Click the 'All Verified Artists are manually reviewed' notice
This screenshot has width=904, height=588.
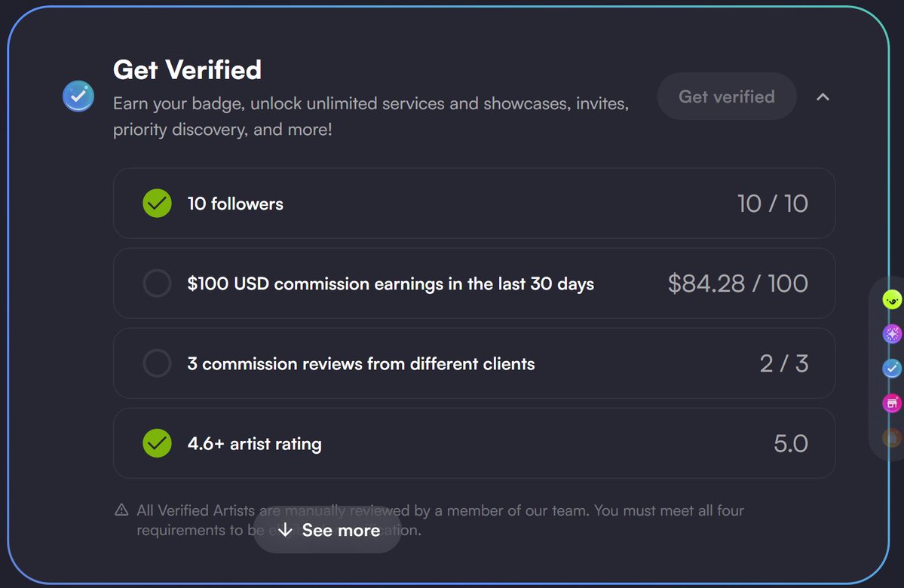pos(440,520)
